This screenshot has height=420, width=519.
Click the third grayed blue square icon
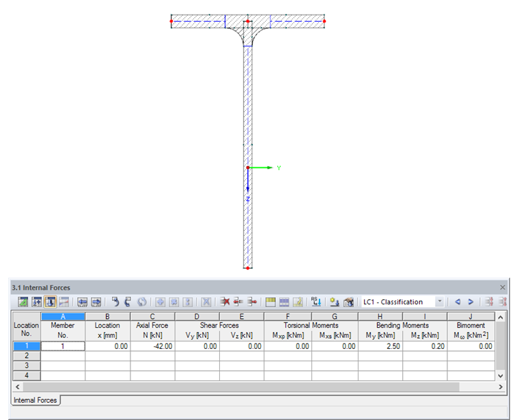coord(188,302)
